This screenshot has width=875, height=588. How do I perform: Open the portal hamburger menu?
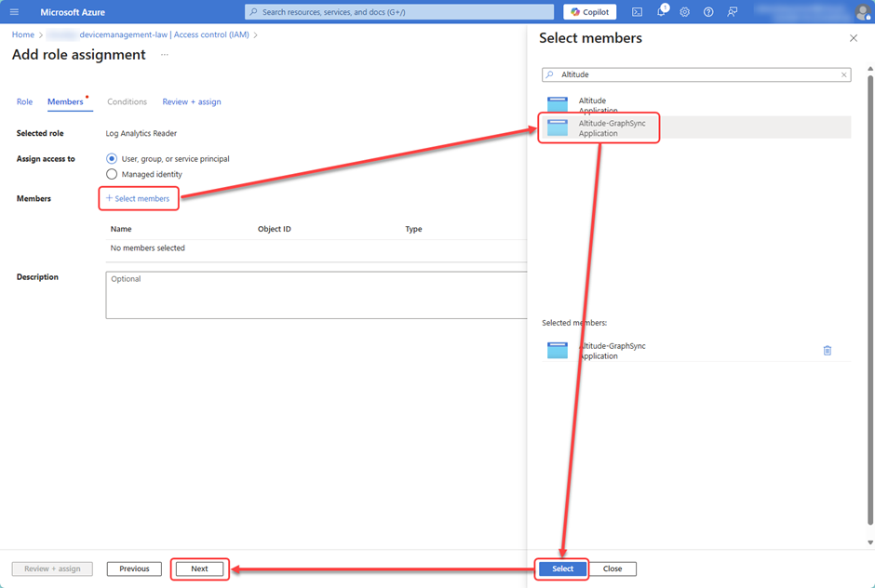coord(14,11)
